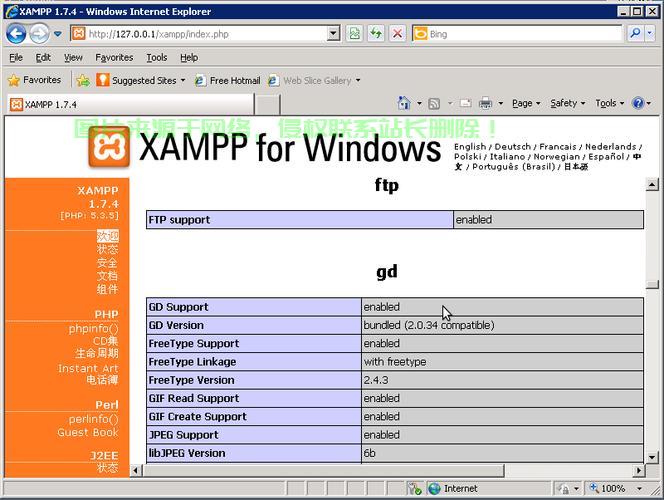Click the blue Help question icon
This screenshot has height=500, width=664.
(x=638, y=103)
